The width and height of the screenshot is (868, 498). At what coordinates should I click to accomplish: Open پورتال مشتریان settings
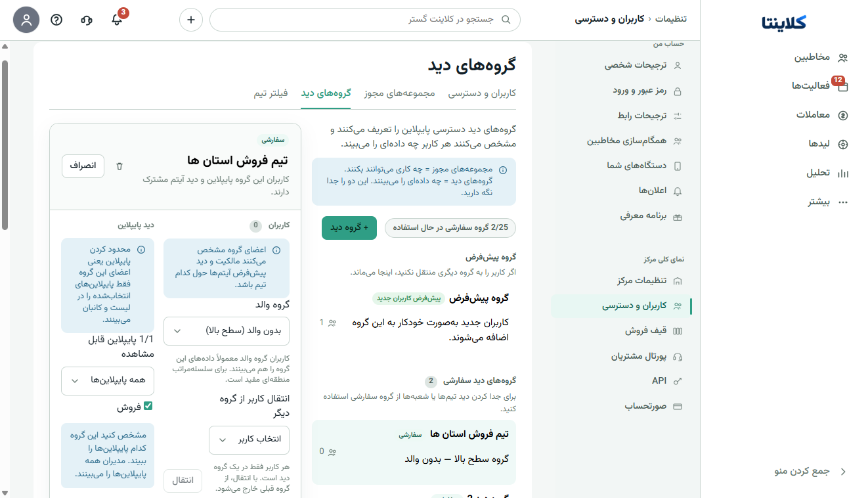click(x=621, y=356)
